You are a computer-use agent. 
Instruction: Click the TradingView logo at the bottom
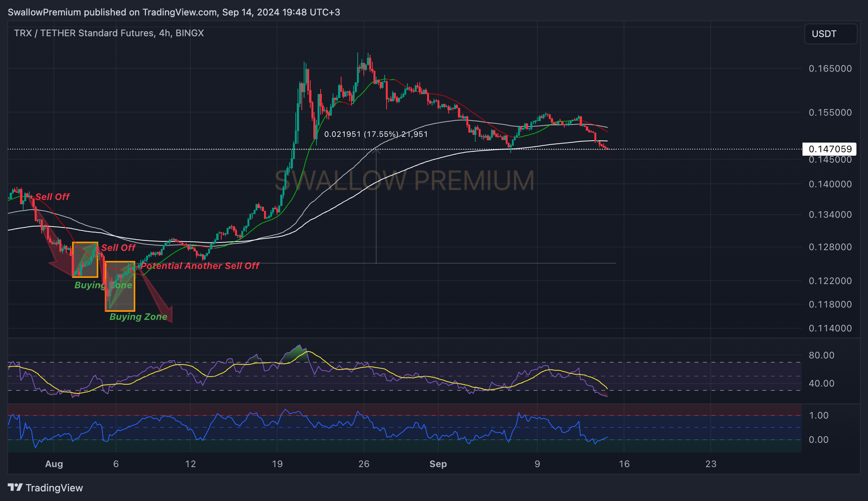[45, 488]
